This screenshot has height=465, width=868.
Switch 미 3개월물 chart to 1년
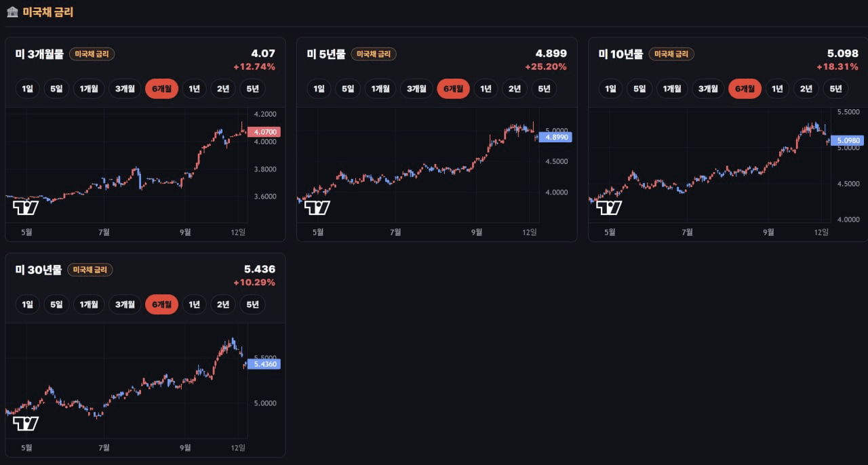pos(195,89)
